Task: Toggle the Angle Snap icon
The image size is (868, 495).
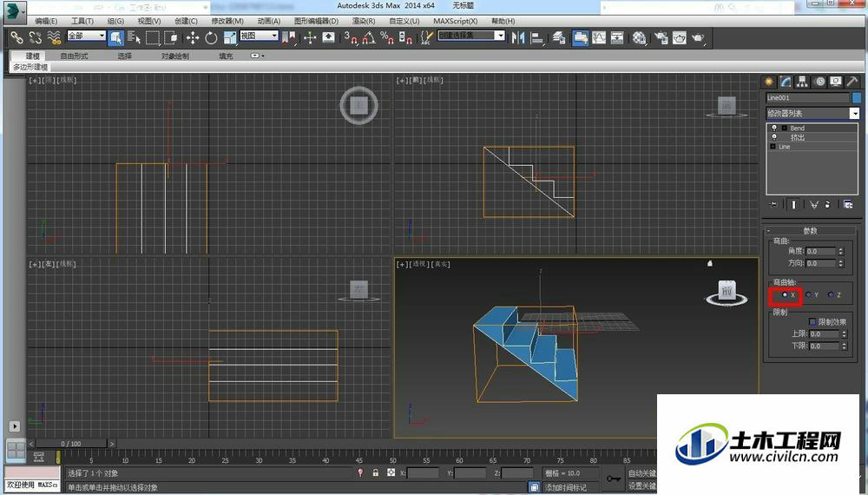Action: coord(369,37)
